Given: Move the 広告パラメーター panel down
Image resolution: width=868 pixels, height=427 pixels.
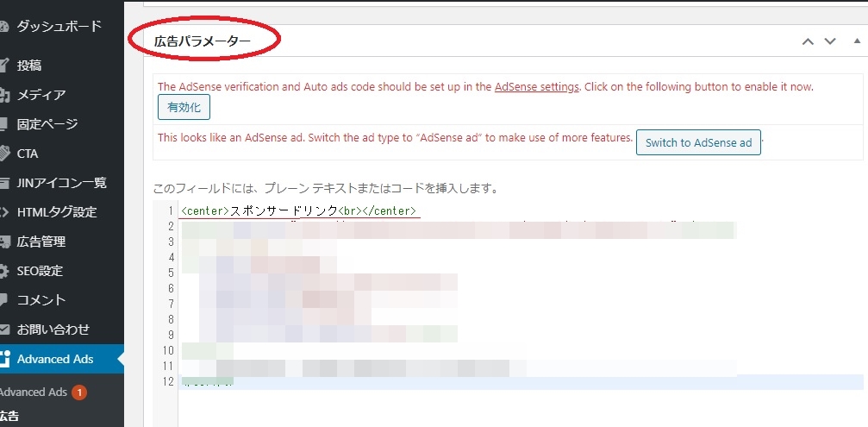Looking at the screenshot, I should coord(830,41).
